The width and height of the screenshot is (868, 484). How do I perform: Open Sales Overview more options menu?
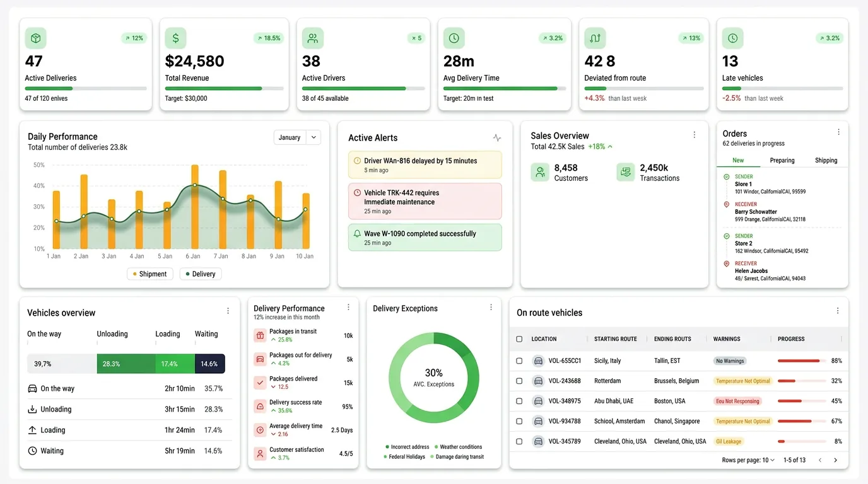coord(695,135)
